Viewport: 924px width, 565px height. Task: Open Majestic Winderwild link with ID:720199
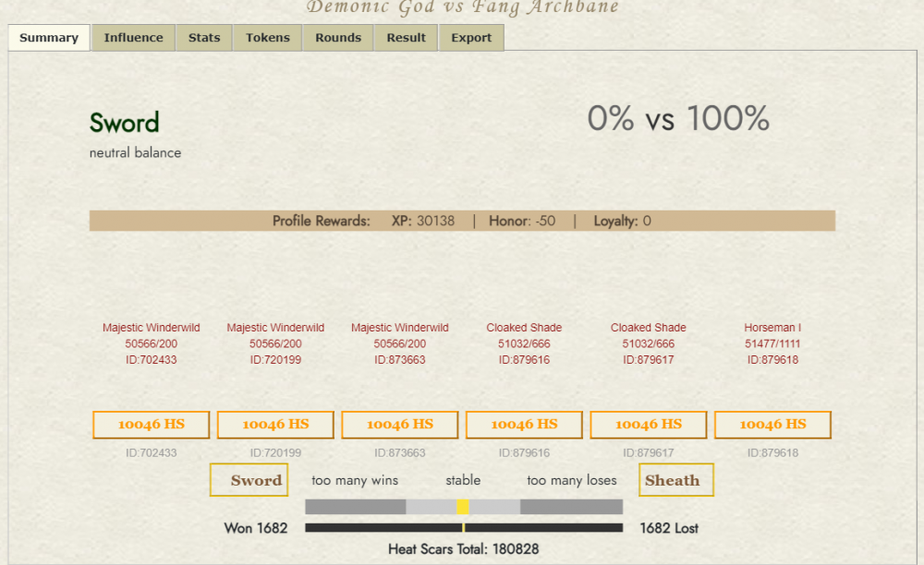coord(275,328)
